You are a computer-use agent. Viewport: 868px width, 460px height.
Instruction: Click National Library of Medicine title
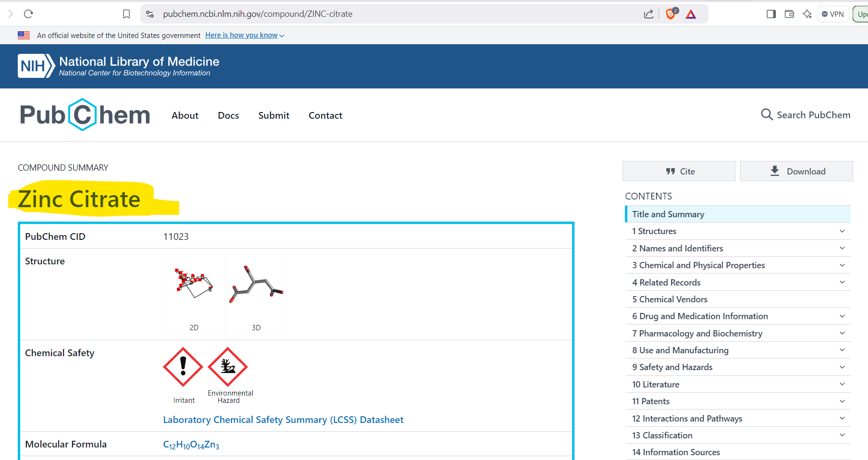click(139, 62)
